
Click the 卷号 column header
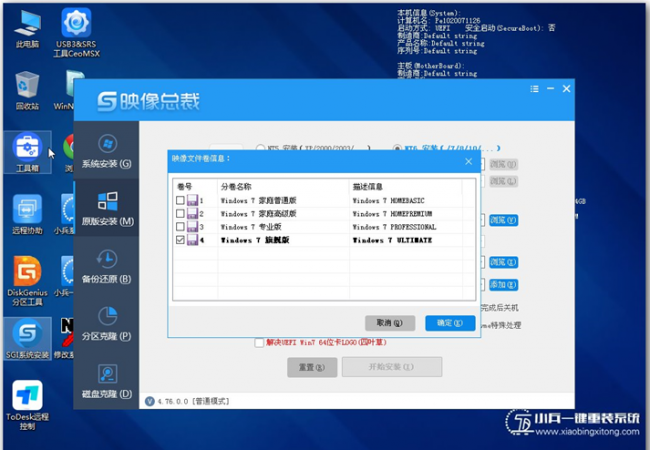(x=184, y=186)
